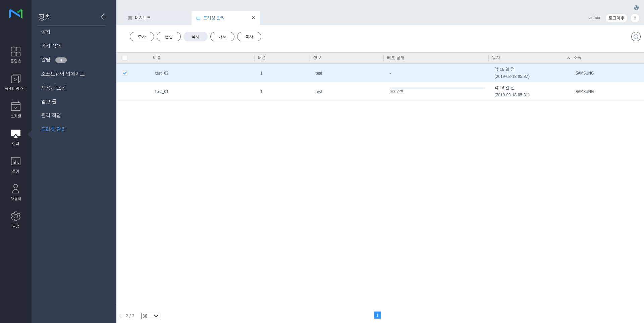Open the 사용자 (User) sidebar icon
644x323 pixels.
tap(15, 192)
